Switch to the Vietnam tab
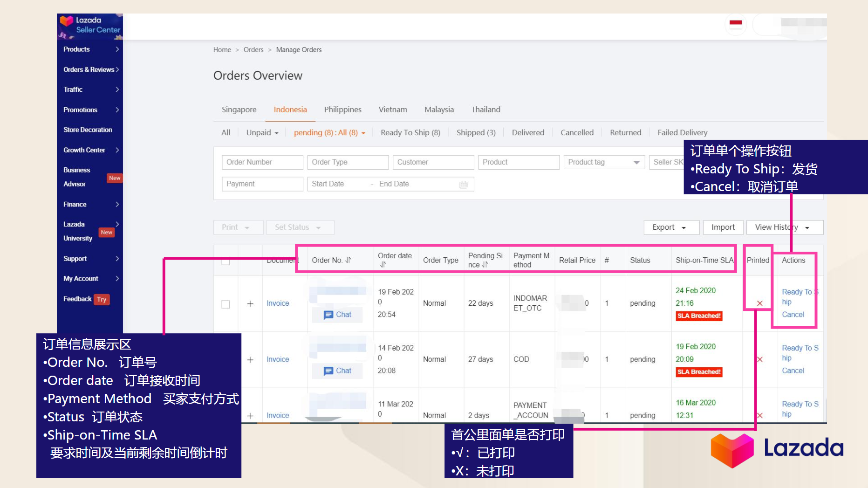This screenshot has width=868, height=488. [x=393, y=110]
